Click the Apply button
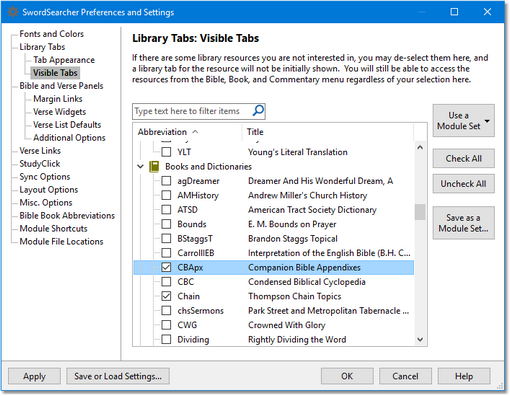The image size is (510, 396). point(34,376)
